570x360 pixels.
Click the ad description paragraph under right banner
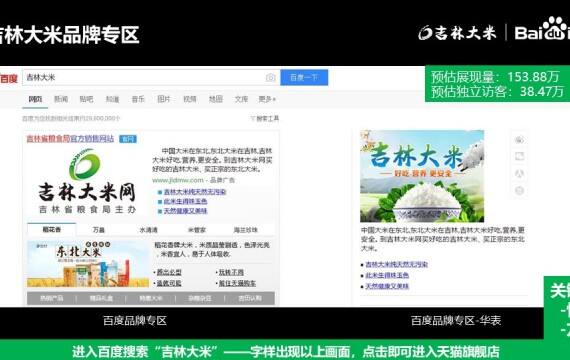tap(442, 239)
